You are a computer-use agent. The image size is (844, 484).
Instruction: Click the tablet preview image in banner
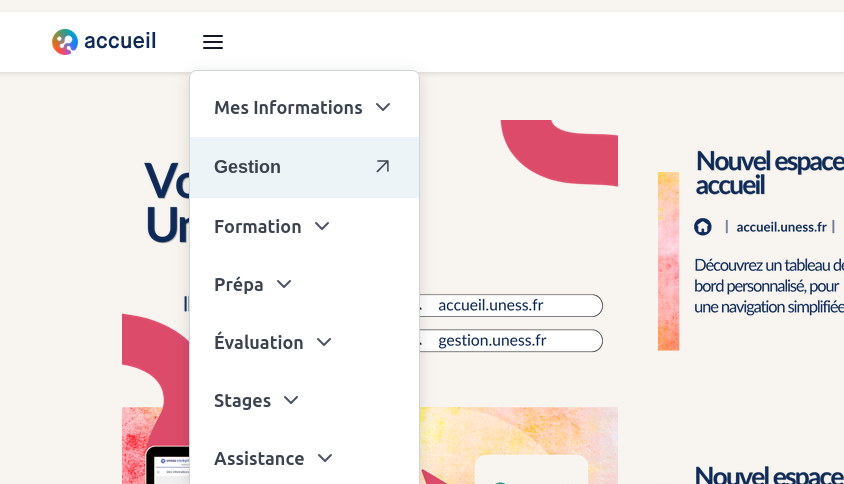[168, 465]
